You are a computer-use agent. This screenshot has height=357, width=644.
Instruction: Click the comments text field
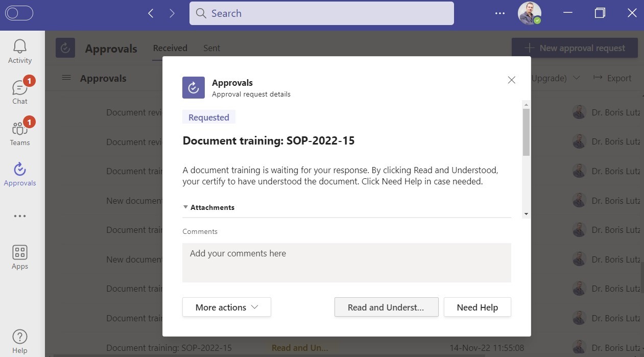click(x=347, y=263)
